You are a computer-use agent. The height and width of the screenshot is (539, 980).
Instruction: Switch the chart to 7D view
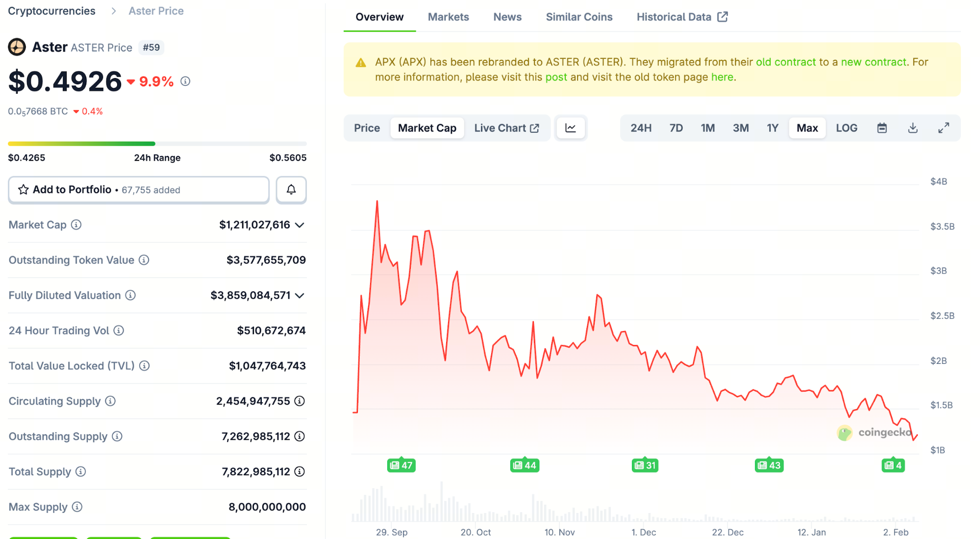click(x=676, y=128)
